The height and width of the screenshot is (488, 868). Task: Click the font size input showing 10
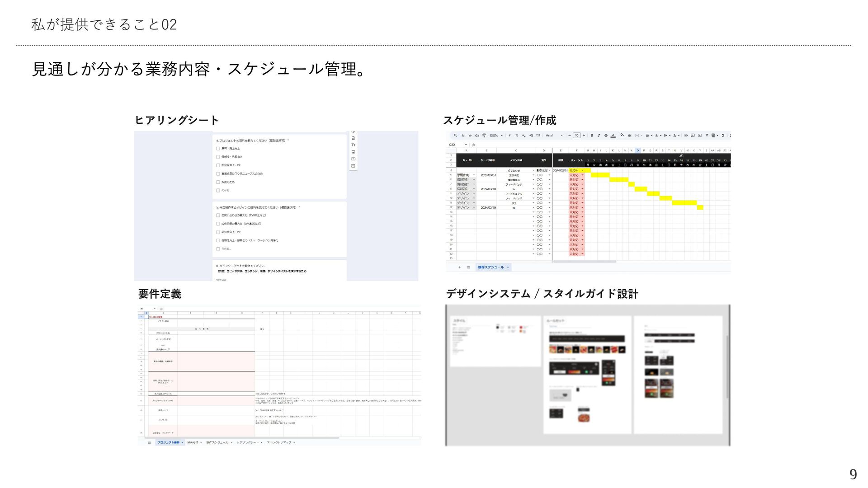tap(576, 136)
